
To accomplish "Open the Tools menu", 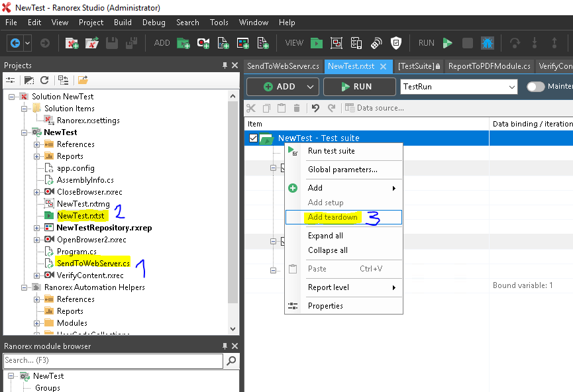I will coord(219,23).
